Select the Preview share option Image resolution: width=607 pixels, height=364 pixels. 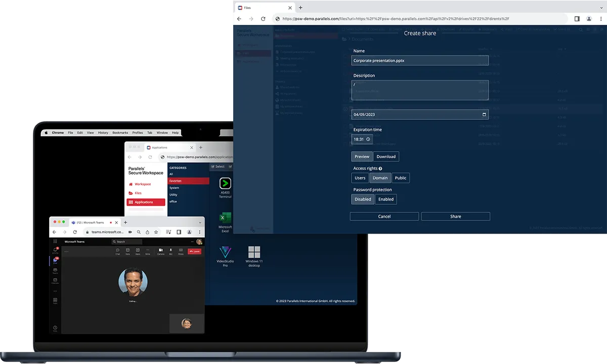362,157
